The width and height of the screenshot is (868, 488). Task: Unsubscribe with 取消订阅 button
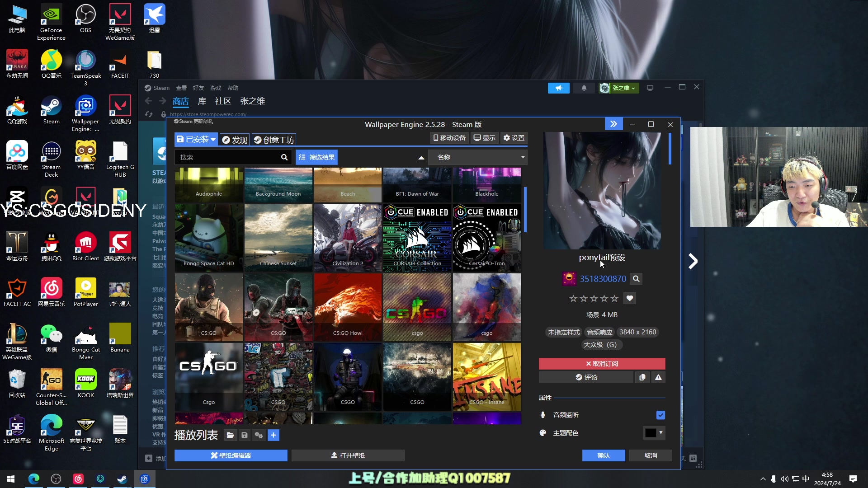(x=602, y=364)
